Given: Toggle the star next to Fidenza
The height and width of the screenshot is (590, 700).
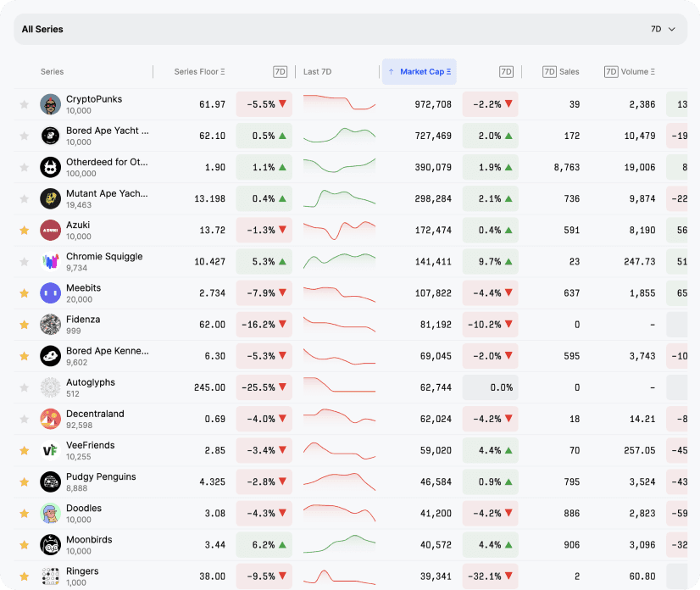Looking at the screenshot, I should (25, 324).
